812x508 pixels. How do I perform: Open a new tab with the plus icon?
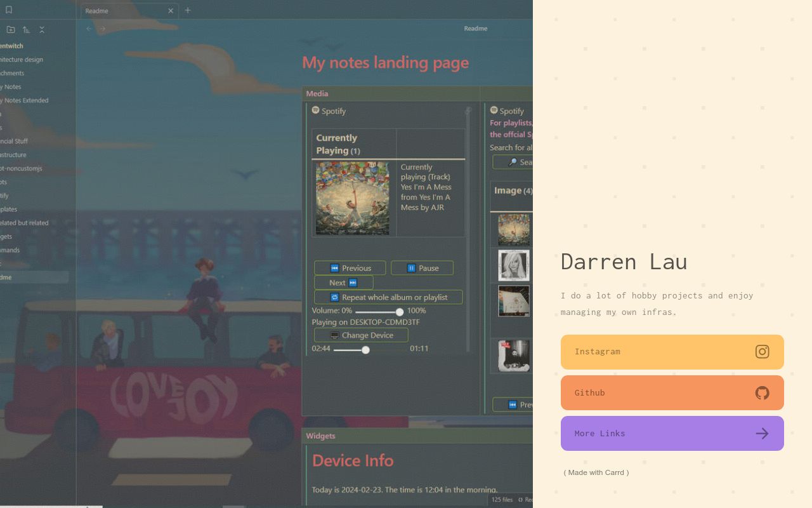click(x=187, y=10)
